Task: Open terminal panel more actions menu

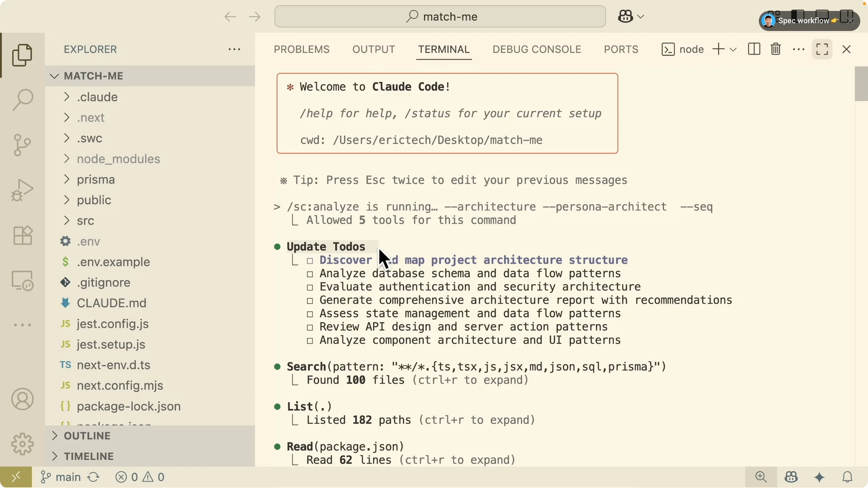Action: click(x=799, y=49)
